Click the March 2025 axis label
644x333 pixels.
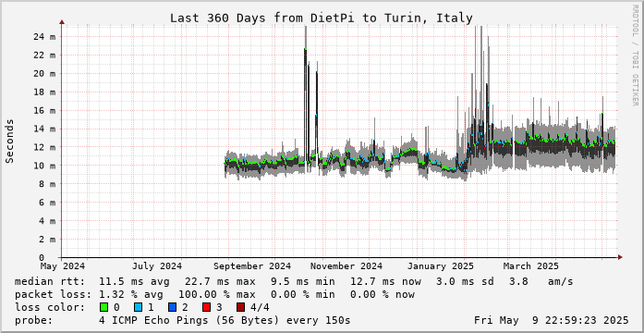point(531,266)
